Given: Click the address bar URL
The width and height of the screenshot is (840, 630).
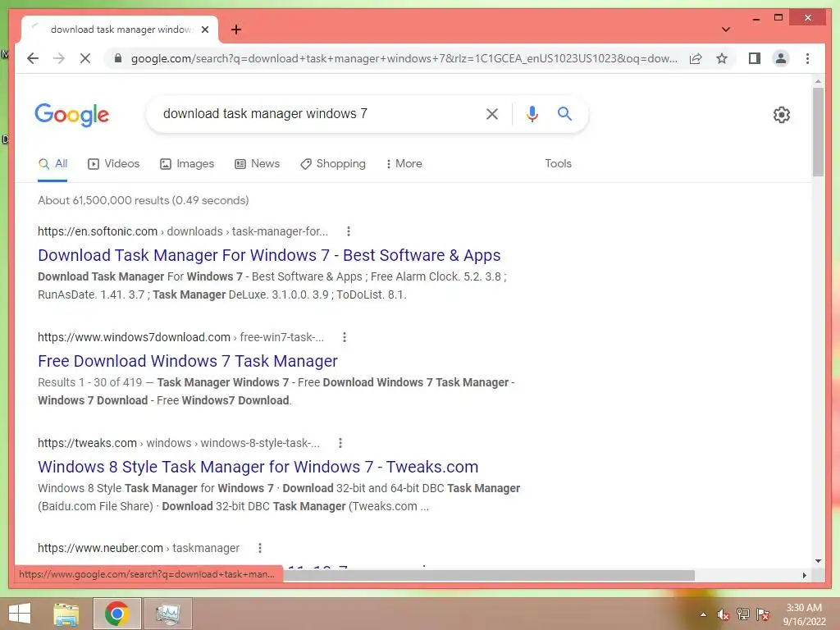Looking at the screenshot, I should pos(404,58).
